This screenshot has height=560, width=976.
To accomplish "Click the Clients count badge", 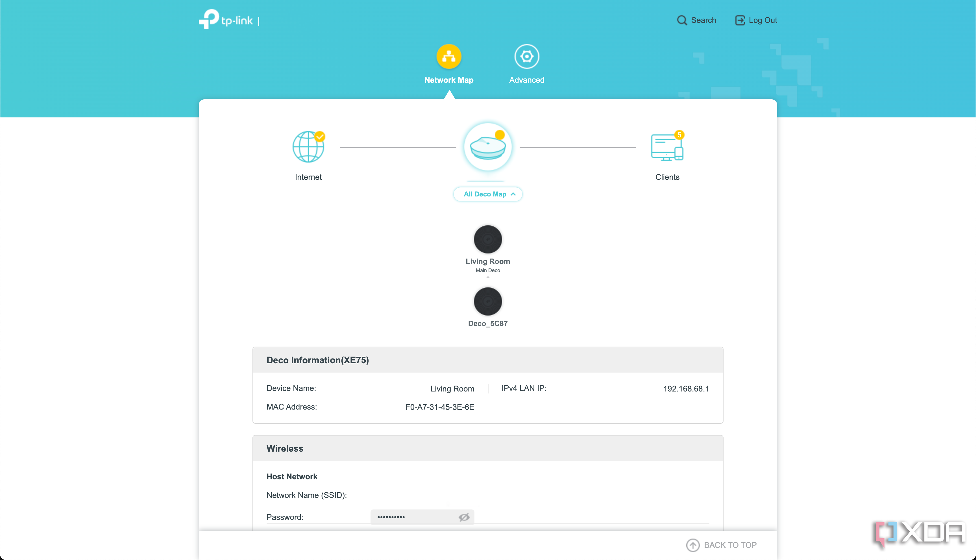I will point(679,135).
